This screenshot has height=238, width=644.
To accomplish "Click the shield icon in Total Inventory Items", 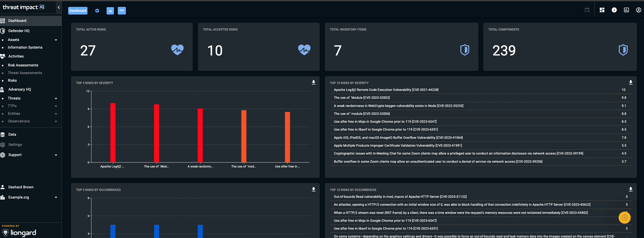I will point(465,50).
